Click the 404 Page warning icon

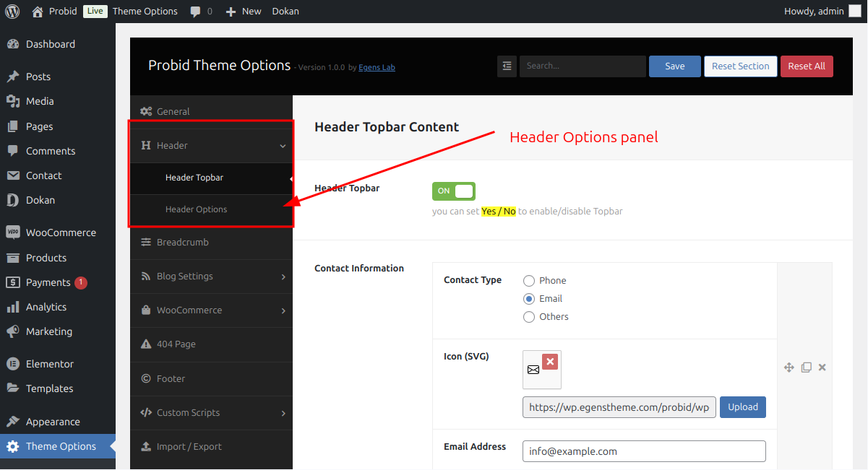[x=146, y=344]
